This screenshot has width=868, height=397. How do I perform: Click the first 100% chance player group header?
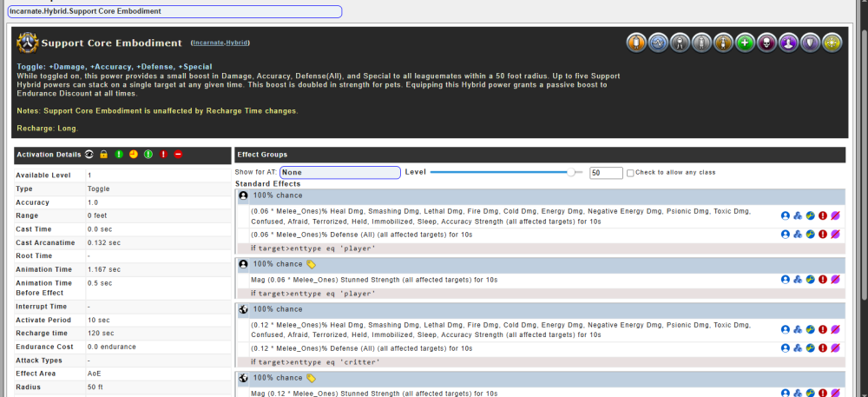(x=538, y=196)
